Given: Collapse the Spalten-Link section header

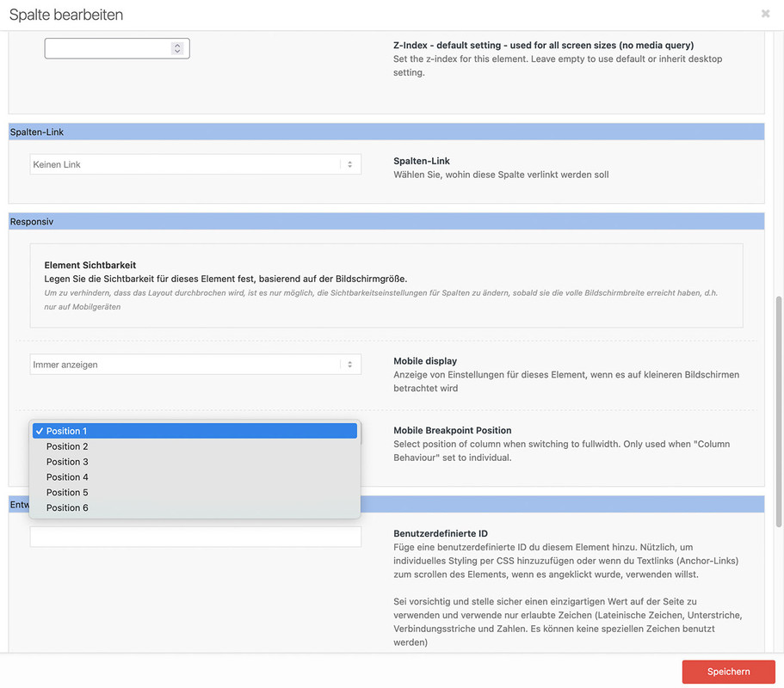Looking at the screenshot, I should pos(386,132).
